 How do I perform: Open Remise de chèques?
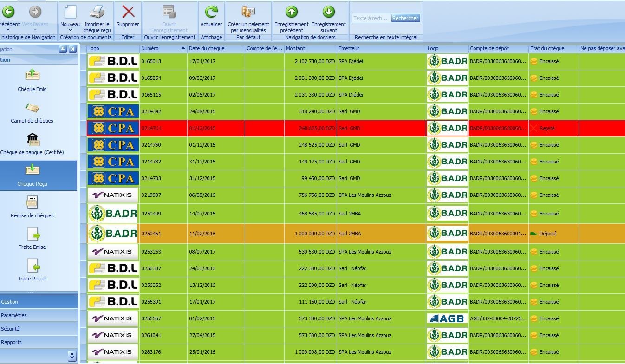coord(32,206)
